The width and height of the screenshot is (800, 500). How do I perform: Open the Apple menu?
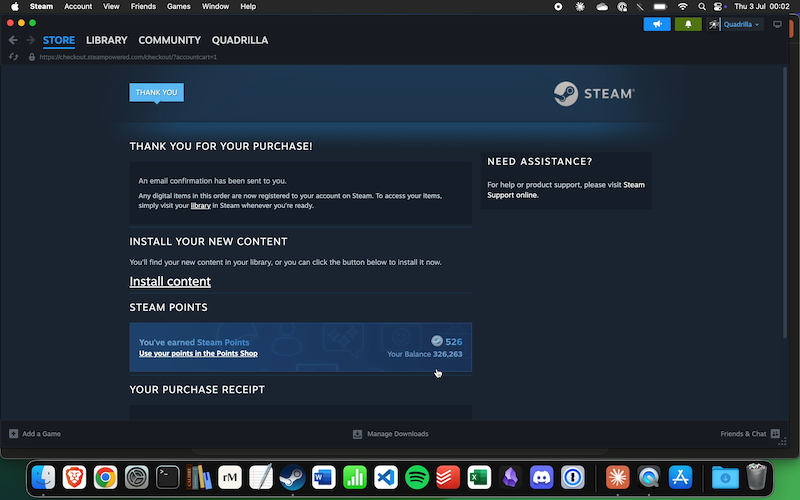(x=15, y=7)
